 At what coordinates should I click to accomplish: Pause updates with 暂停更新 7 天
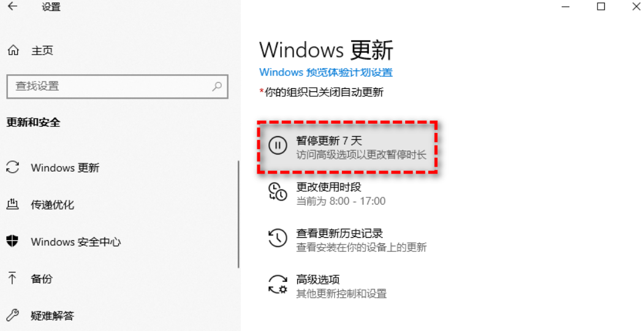coord(347,146)
